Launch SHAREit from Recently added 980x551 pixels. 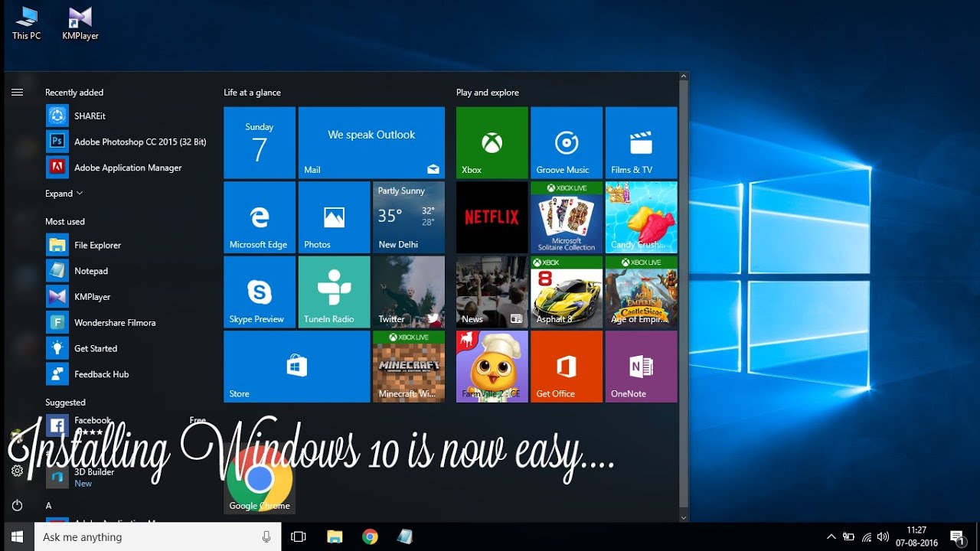coord(126,116)
